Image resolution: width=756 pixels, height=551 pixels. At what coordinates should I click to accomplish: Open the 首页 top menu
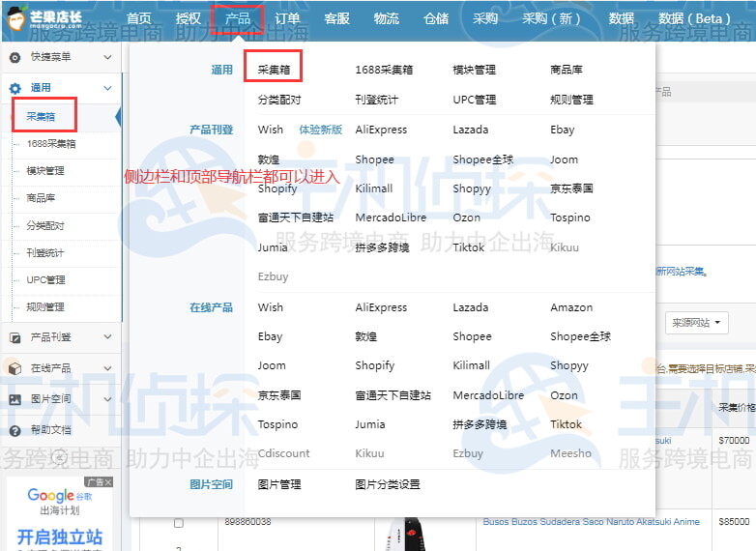click(139, 18)
